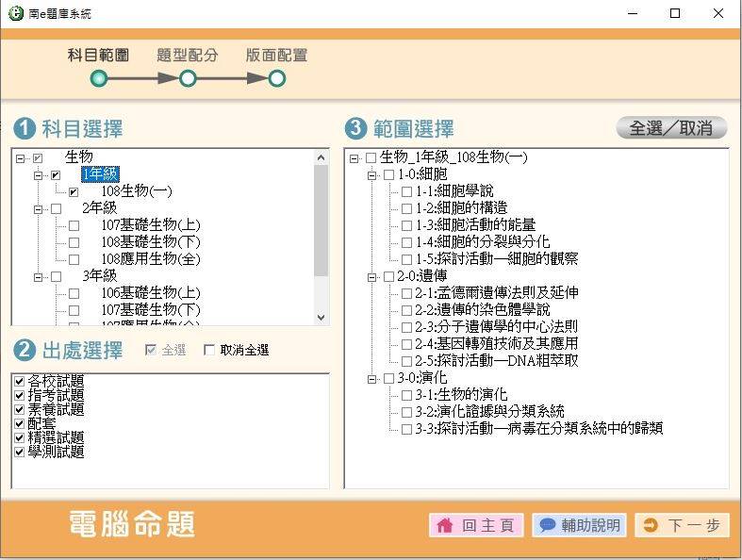The height and width of the screenshot is (560, 742).
Task: Open 輔助說明 help button
Action: pyautogui.click(x=579, y=525)
